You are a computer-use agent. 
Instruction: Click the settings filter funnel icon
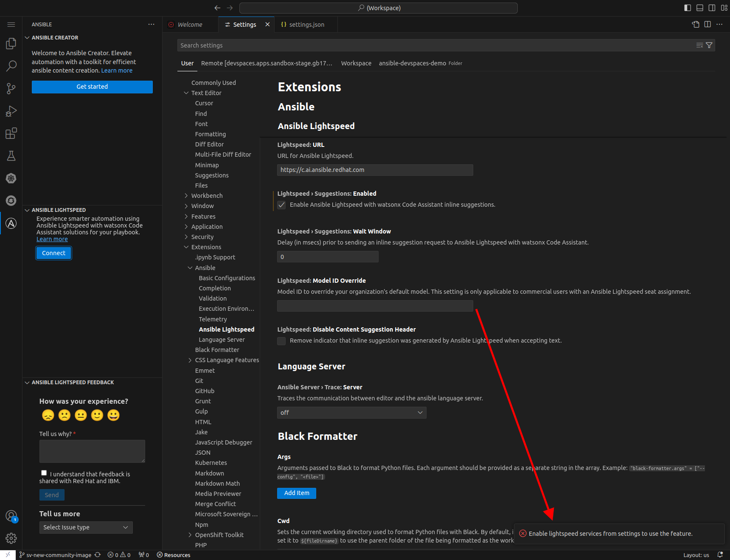point(709,45)
